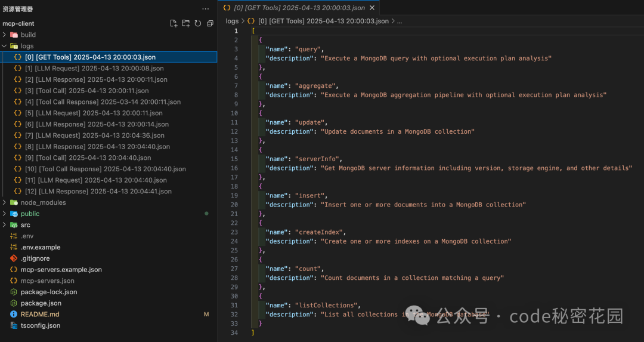Click the braces icon beside mcp-servers.example.json
Image resolution: width=644 pixels, height=342 pixels.
(x=14, y=270)
